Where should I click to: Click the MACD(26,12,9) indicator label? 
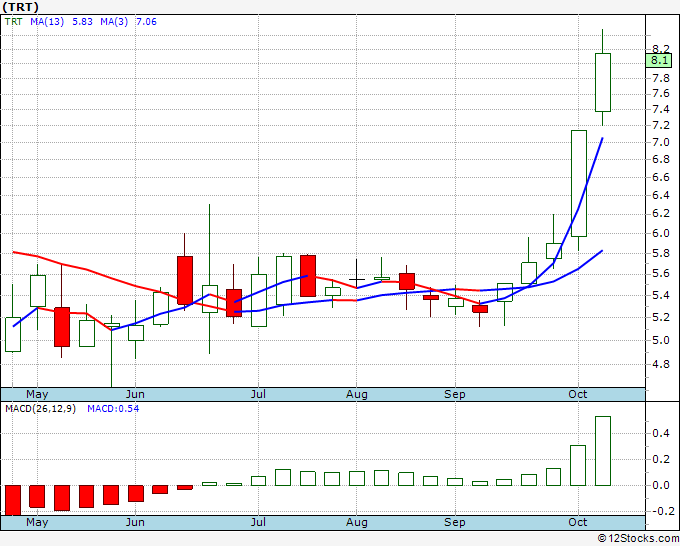[40, 409]
